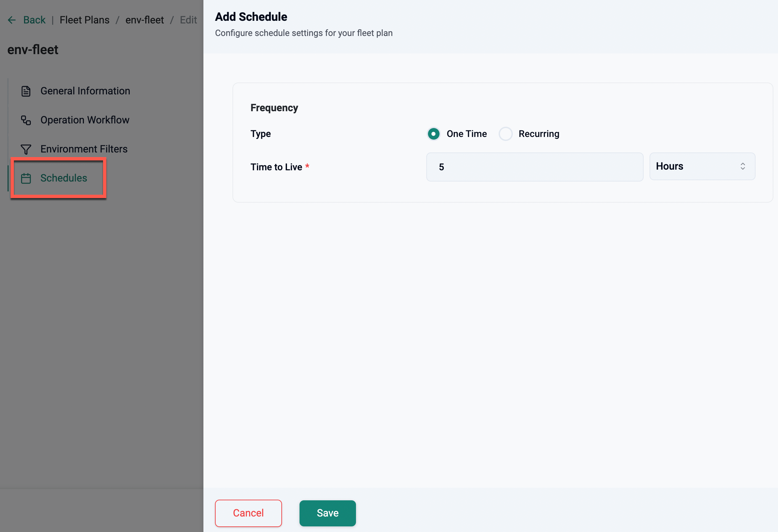The width and height of the screenshot is (778, 532).
Task: Go to Environment Filters section
Action: pos(84,149)
